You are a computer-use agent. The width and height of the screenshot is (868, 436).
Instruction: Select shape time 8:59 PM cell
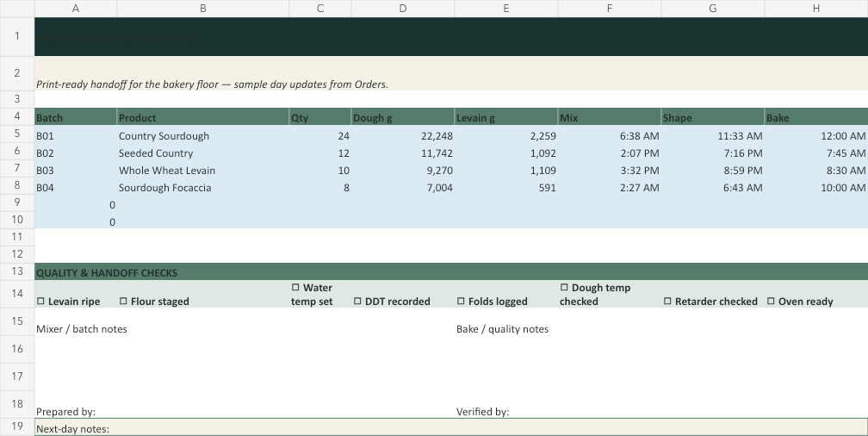point(713,168)
